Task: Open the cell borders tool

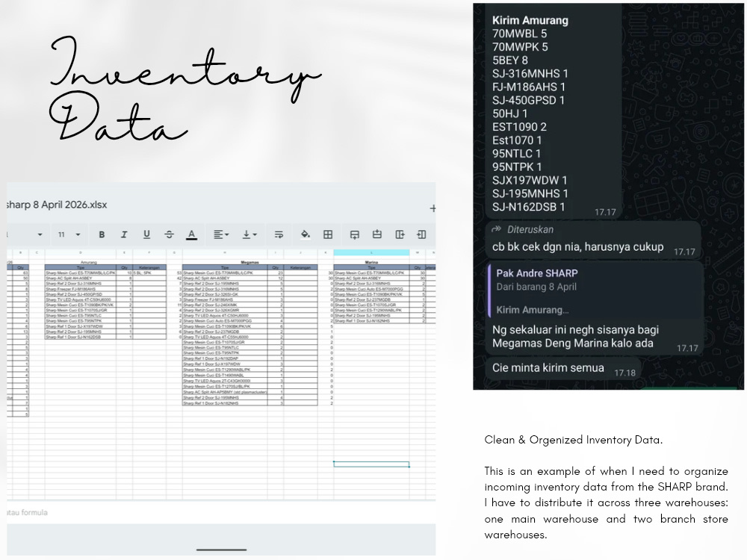Action: (x=328, y=234)
